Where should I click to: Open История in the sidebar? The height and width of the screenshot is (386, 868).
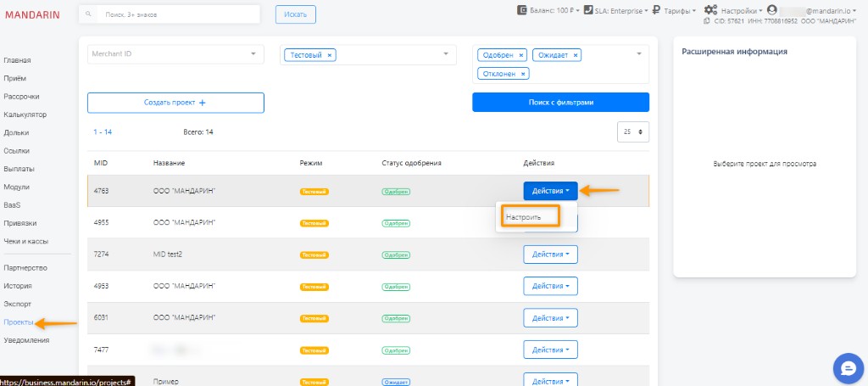[18, 286]
